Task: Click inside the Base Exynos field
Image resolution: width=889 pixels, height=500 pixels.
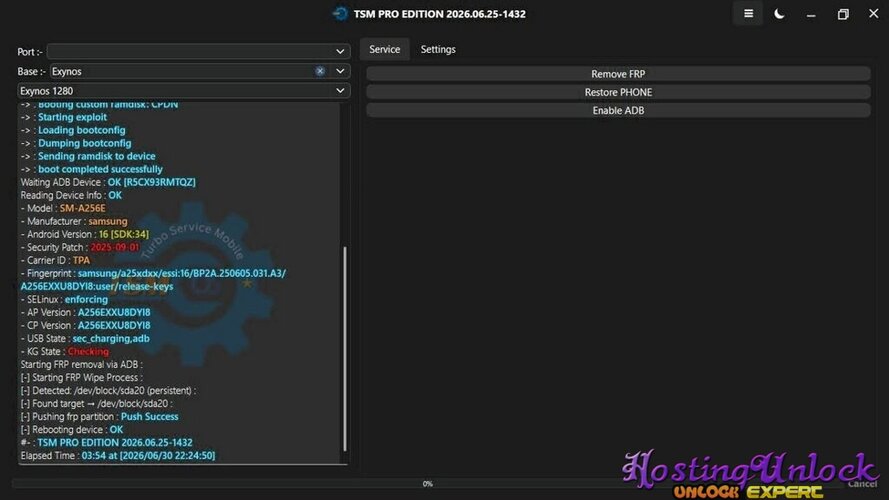Action: pyautogui.click(x=181, y=71)
